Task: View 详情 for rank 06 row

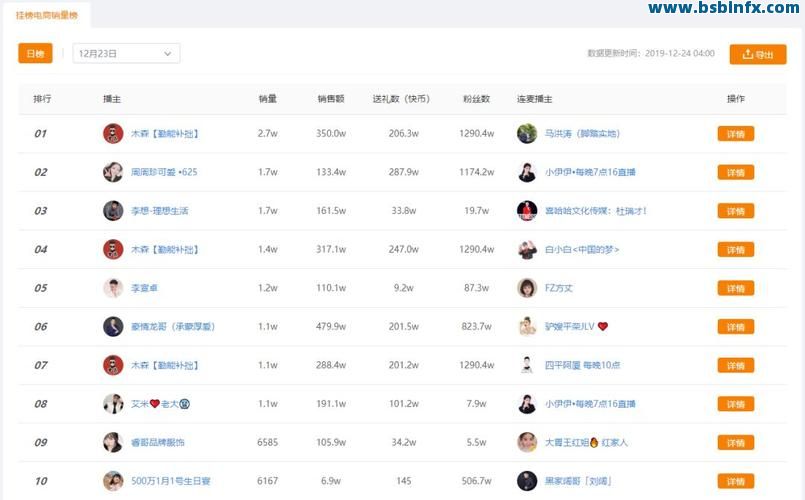Action: (x=735, y=327)
